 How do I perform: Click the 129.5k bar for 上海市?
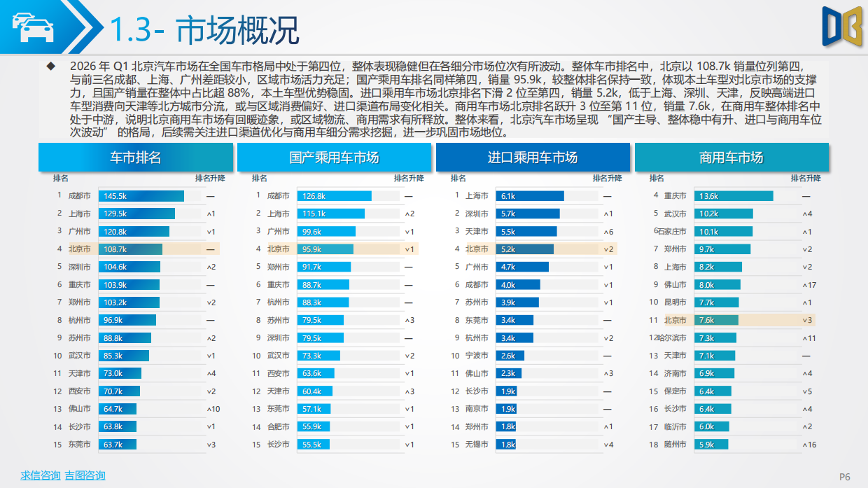point(136,214)
